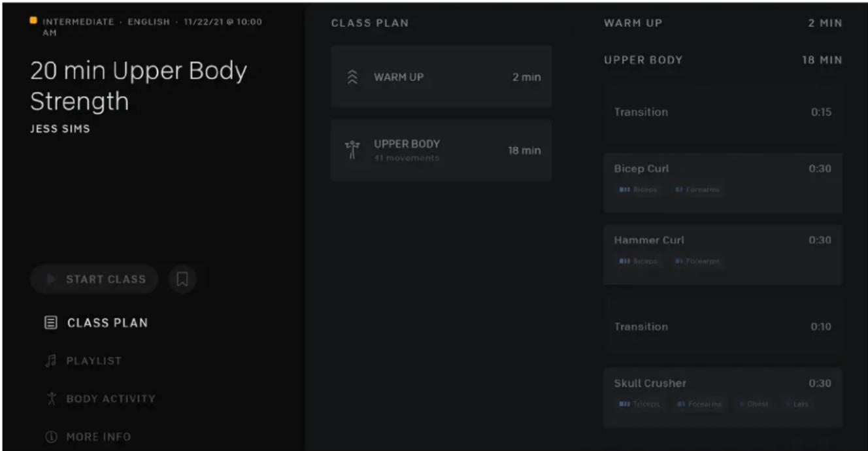868x451 pixels.
Task: Click the Forearms intensity icon under Hammer Curl
Action: (x=679, y=261)
